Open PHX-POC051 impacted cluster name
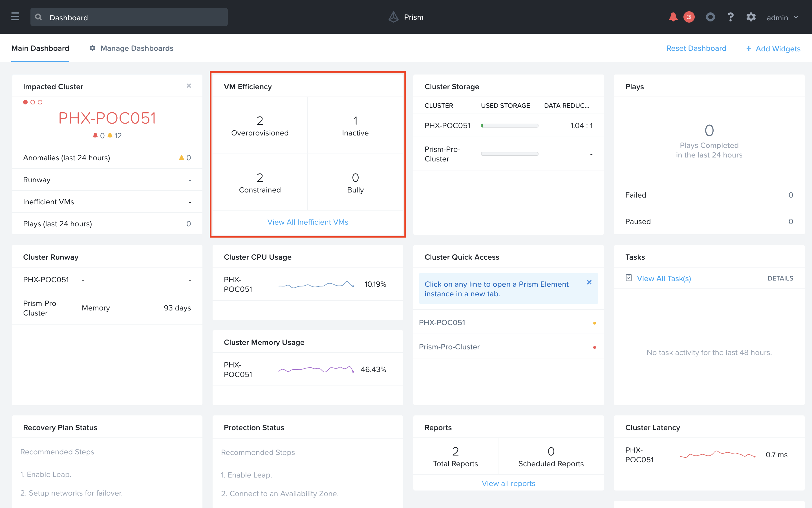The width and height of the screenshot is (812, 508). coord(107,118)
